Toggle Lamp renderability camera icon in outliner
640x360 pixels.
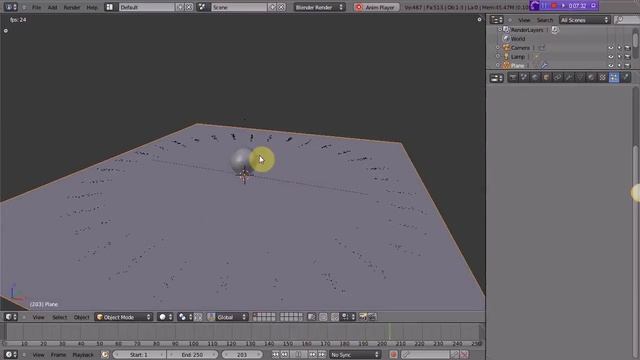coord(628,57)
